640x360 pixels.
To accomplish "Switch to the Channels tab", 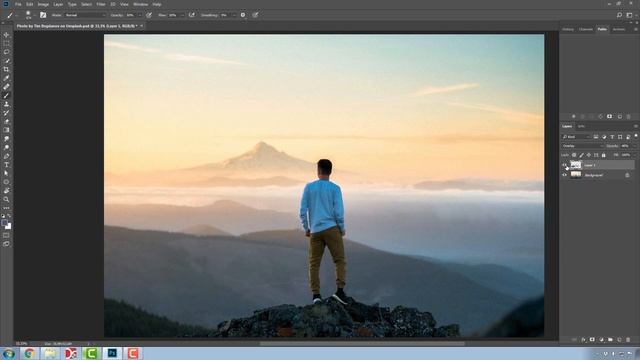I will tap(586, 29).
